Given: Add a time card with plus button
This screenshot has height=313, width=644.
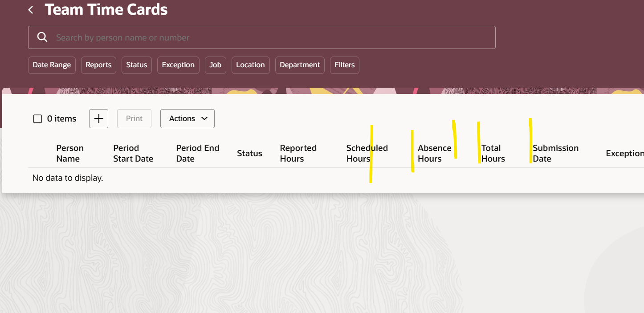Looking at the screenshot, I should tap(98, 118).
